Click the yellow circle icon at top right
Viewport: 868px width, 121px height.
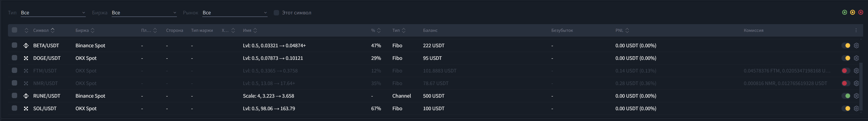pos(852,13)
